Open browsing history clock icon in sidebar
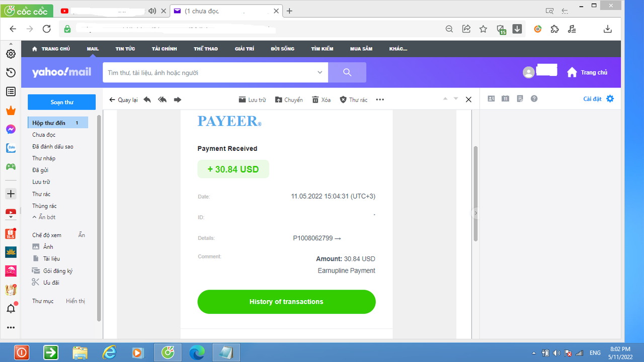 tap(11, 73)
